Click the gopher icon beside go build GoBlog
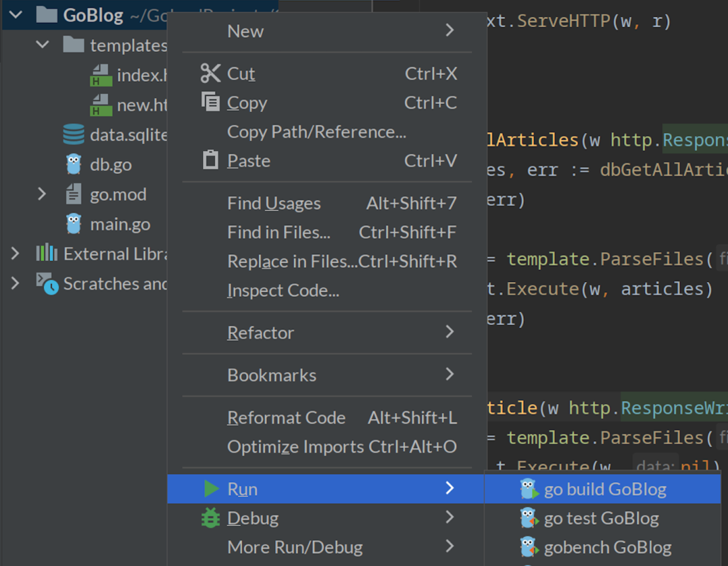The height and width of the screenshot is (566, 728). [529, 489]
